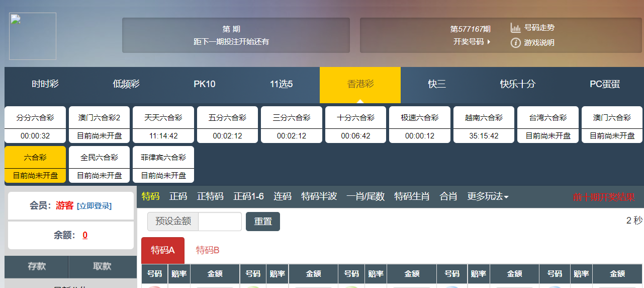644x288 pixels.
Task: Click the bar chart 号码走势 icon
Action: 515,28
